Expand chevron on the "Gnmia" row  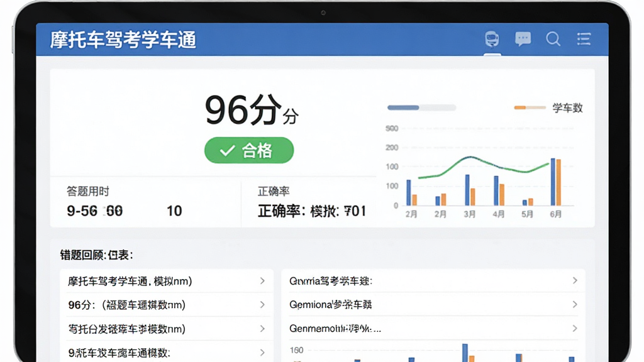(575, 280)
